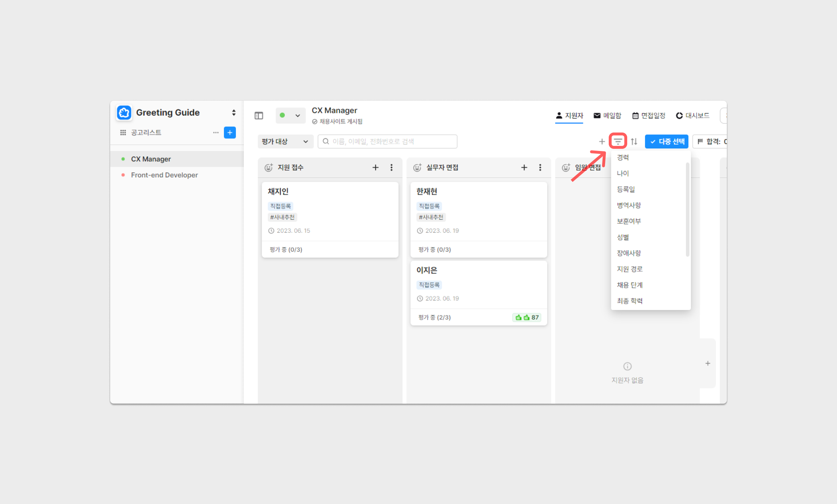Add applicant with plus in 지원 접수 column
This screenshot has height=504, width=837.
[375, 167]
